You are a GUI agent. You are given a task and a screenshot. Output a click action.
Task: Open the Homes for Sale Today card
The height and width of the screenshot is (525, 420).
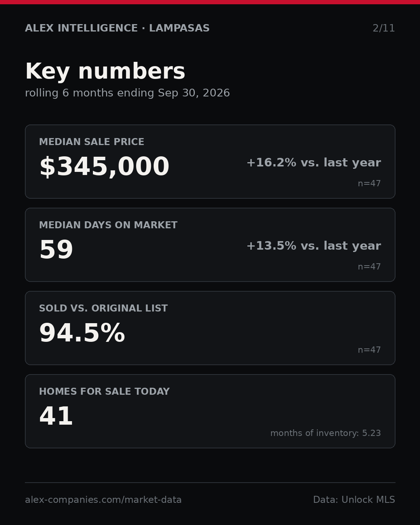[x=210, y=411]
